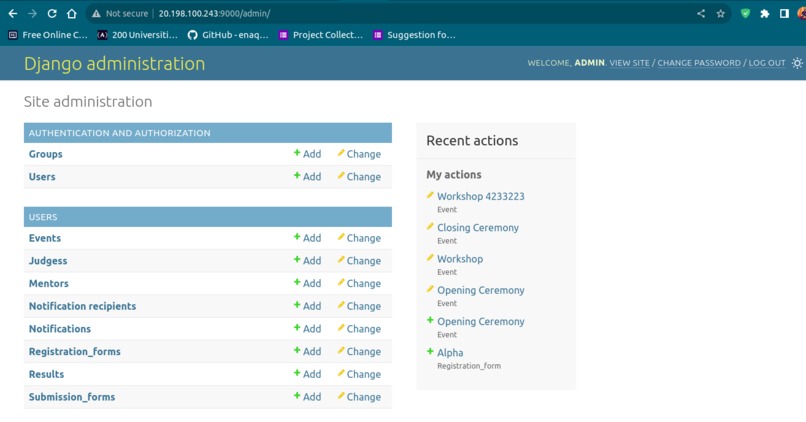This screenshot has width=806, height=422.
Task: Open the Mentors model link
Action: coord(49,284)
